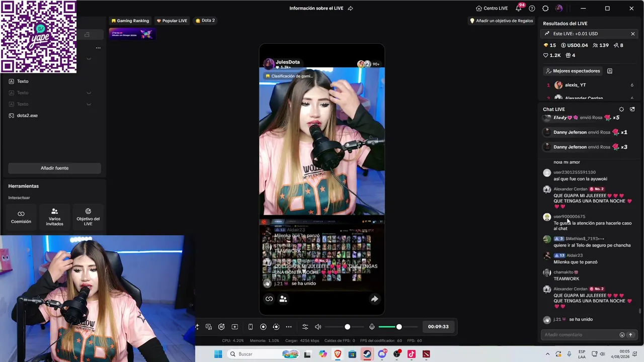
Task: Show hidden system tray icons chevron
Action: (x=547, y=354)
